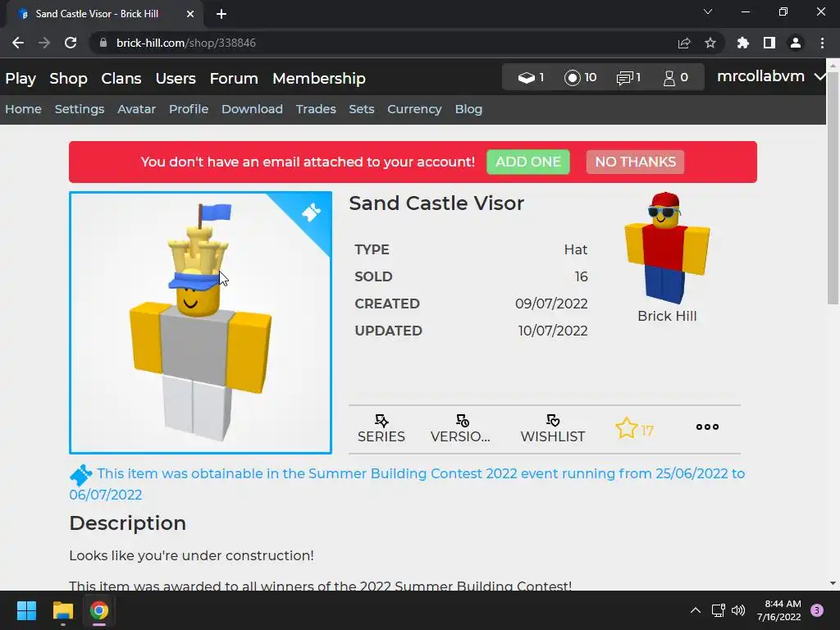Visit the Forum
This screenshot has width=840, height=630.
234,79
